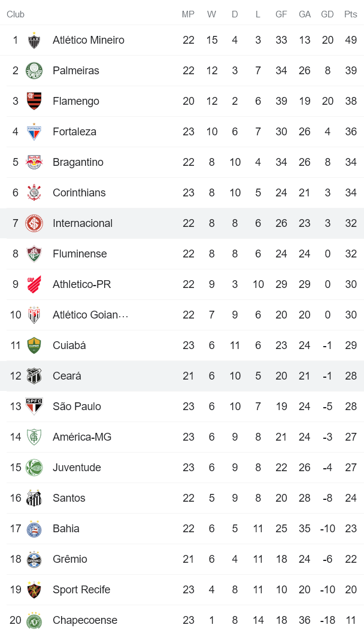364x640 pixels.
Task: Click the São Paulo SPFC crest
Action: point(34,407)
